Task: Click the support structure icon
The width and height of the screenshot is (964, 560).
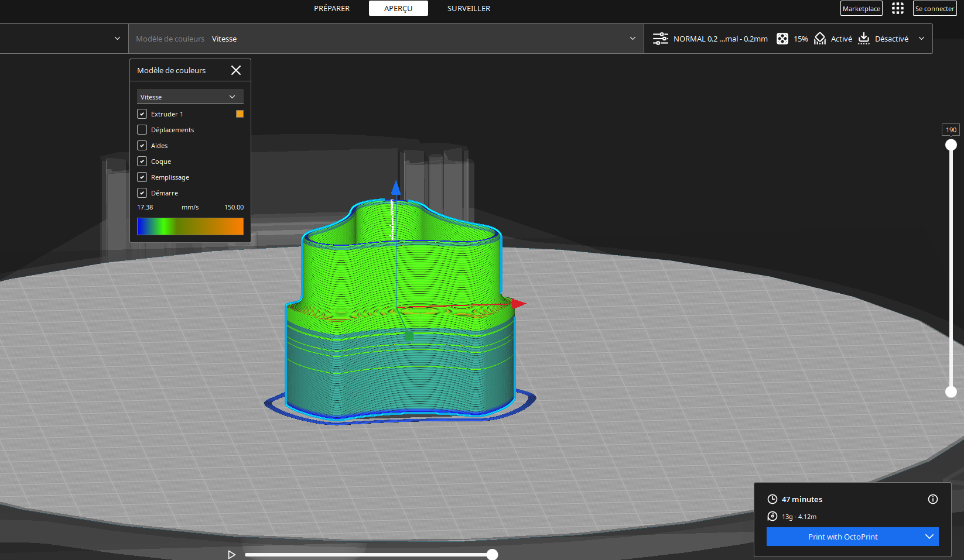Action: 820,39
